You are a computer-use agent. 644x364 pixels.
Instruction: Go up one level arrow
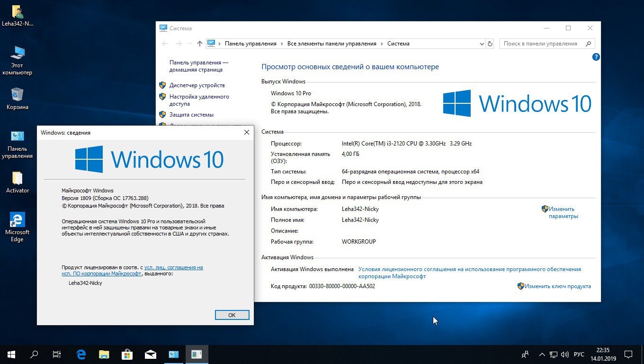200,44
